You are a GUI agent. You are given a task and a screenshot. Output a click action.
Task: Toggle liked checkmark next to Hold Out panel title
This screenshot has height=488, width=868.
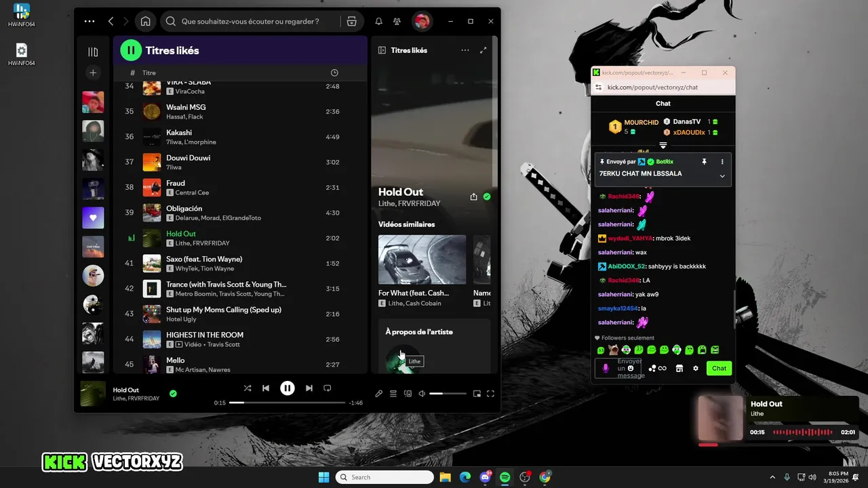[x=487, y=197]
